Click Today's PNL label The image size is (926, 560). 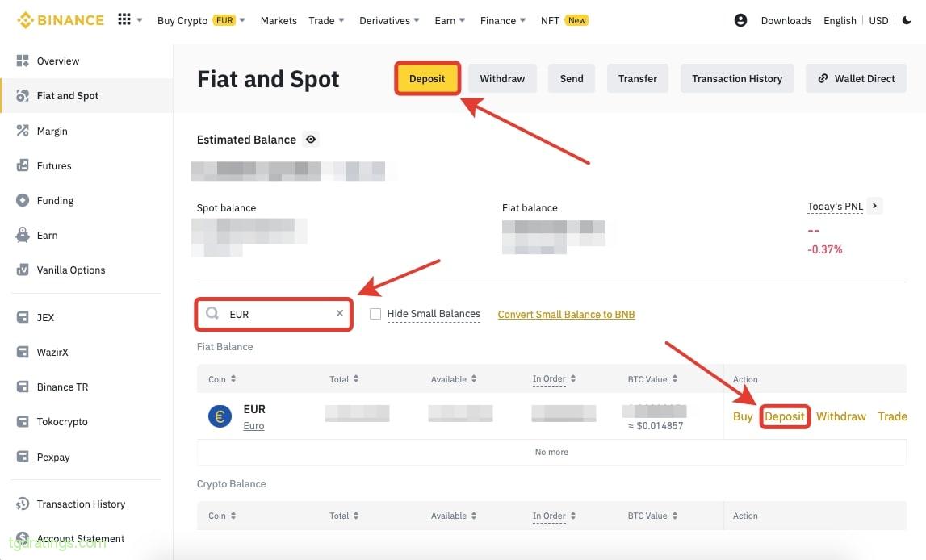835,206
